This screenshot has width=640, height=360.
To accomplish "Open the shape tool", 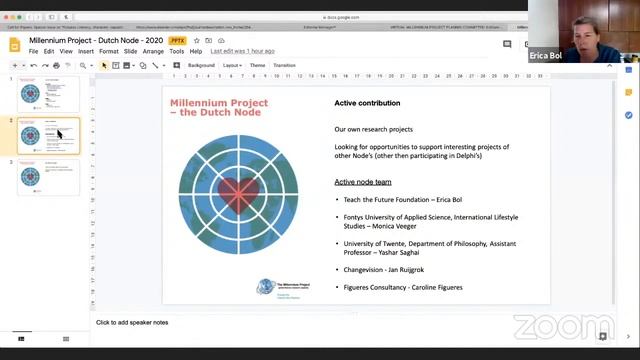I will [143, 65].
